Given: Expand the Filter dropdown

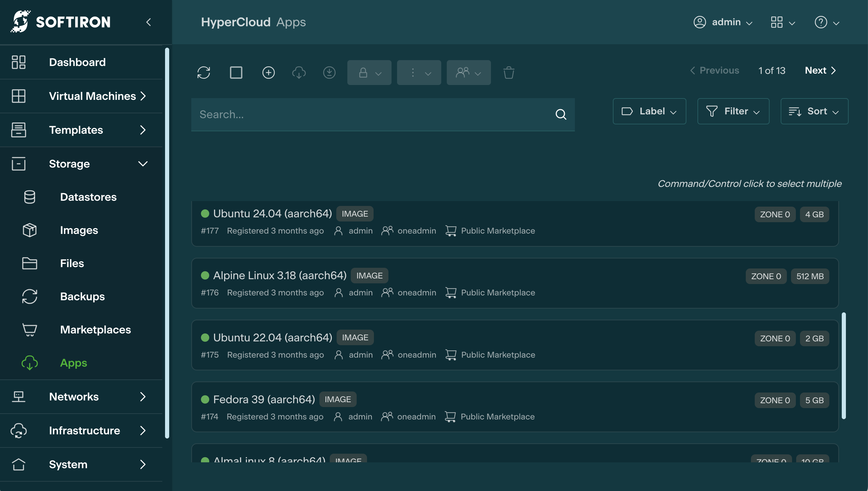Looking at the screenshot, I should (733, 111).
